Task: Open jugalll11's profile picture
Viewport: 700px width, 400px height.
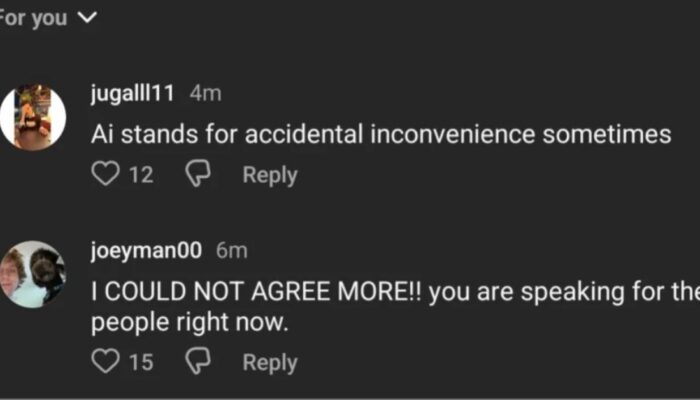Action: [x=33, y=117]
